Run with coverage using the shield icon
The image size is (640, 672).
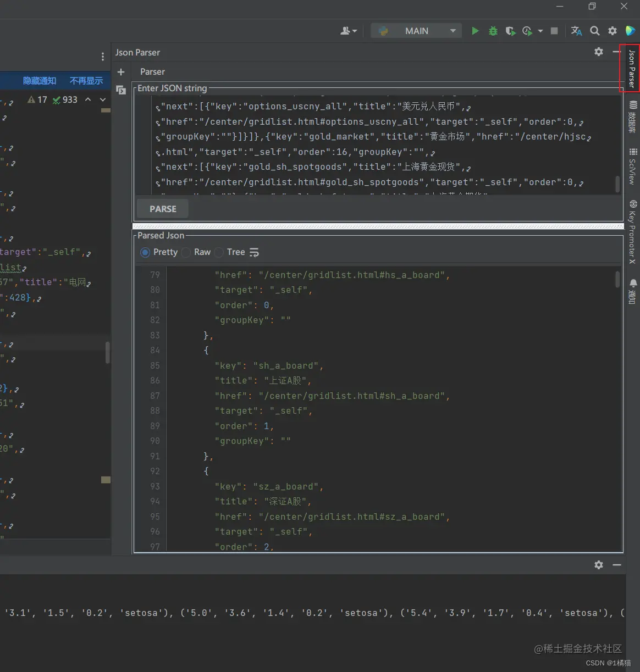click(510, 31)
